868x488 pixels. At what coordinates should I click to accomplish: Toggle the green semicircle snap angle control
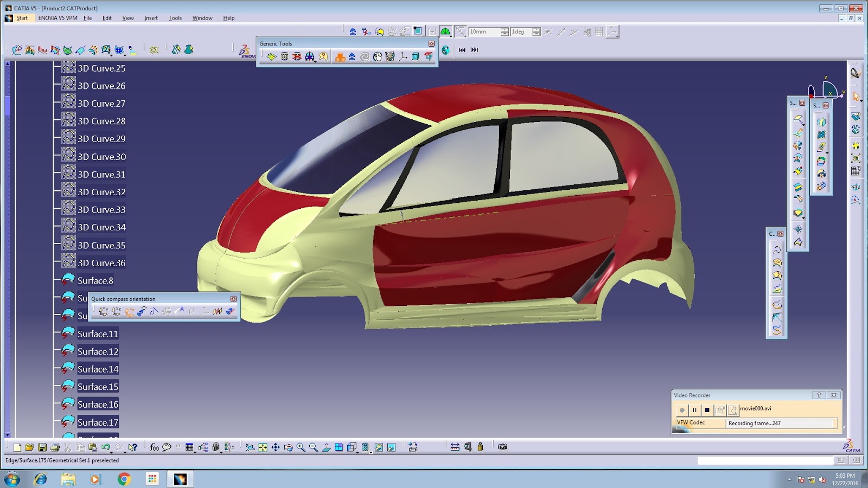pos(445,31)
